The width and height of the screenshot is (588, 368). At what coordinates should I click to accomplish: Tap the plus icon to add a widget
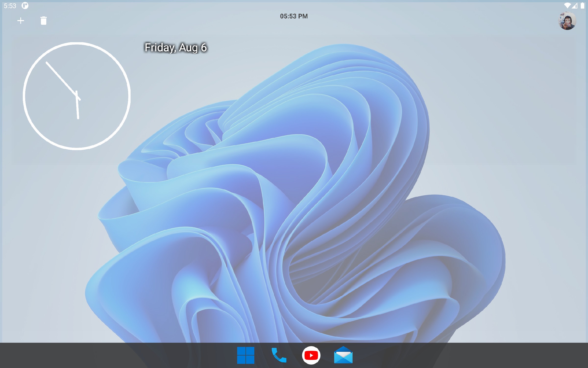pos(21,21)
